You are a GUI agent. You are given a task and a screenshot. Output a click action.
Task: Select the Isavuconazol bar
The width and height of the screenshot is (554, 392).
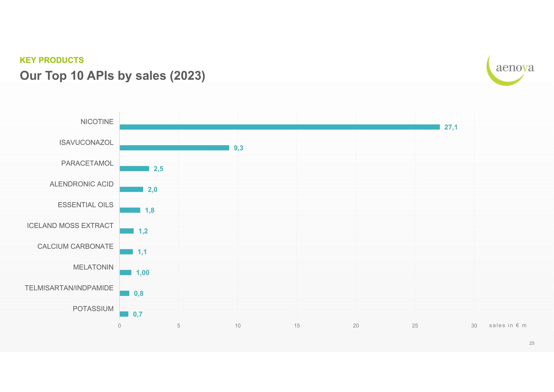pyautogui.click(x=174, y=148)
